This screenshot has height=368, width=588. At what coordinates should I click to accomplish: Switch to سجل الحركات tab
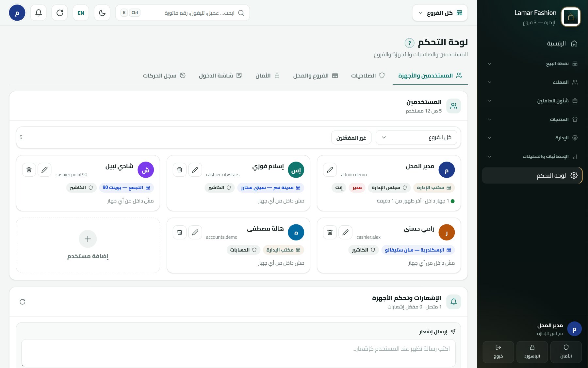tap(164, 76)
